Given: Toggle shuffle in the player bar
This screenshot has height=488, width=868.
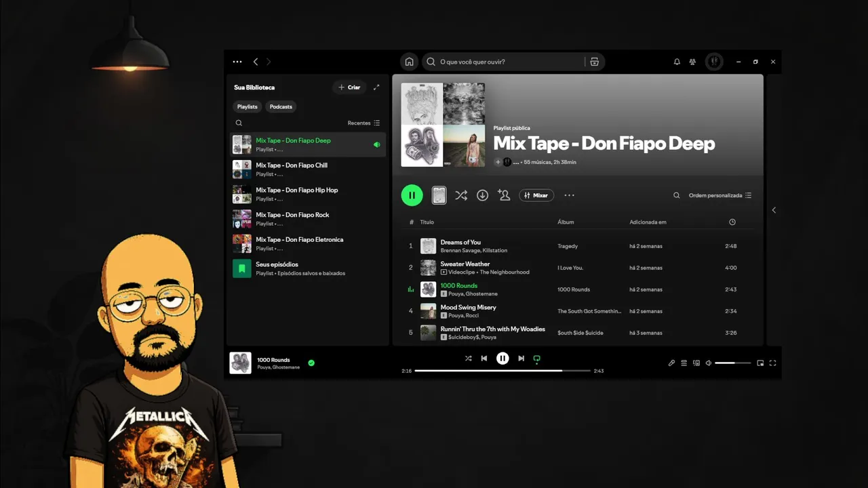Looking at the screenshot, I should 468,359.
